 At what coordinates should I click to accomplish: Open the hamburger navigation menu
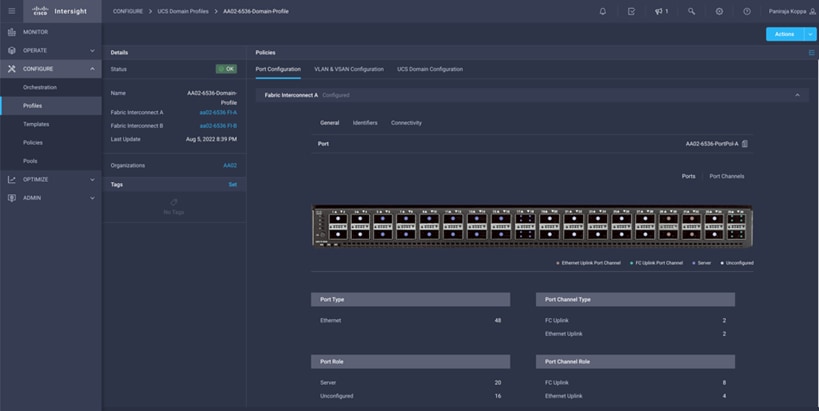click(x=11, y=11)
